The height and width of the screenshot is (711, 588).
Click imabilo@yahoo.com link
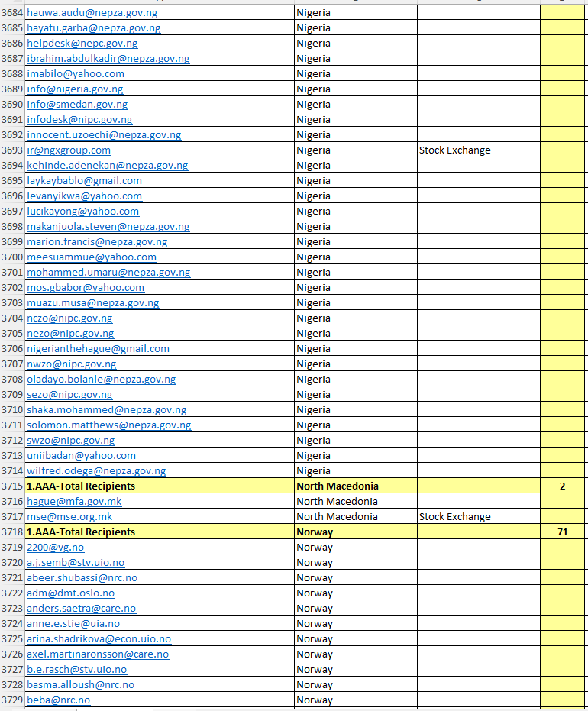pos(76,73)
